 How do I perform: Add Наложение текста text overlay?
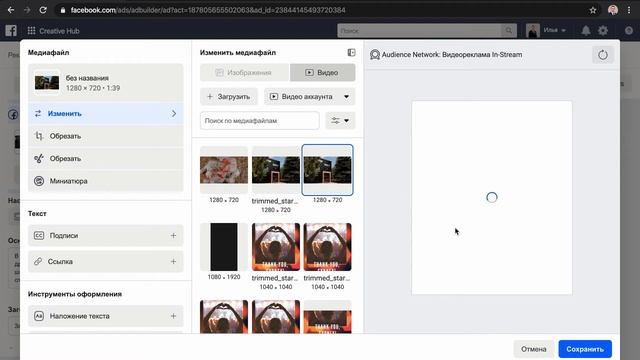(x=106, y=316)
